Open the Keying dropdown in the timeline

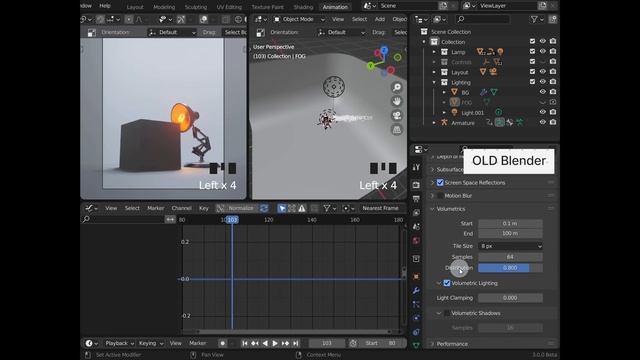(151, 343)
